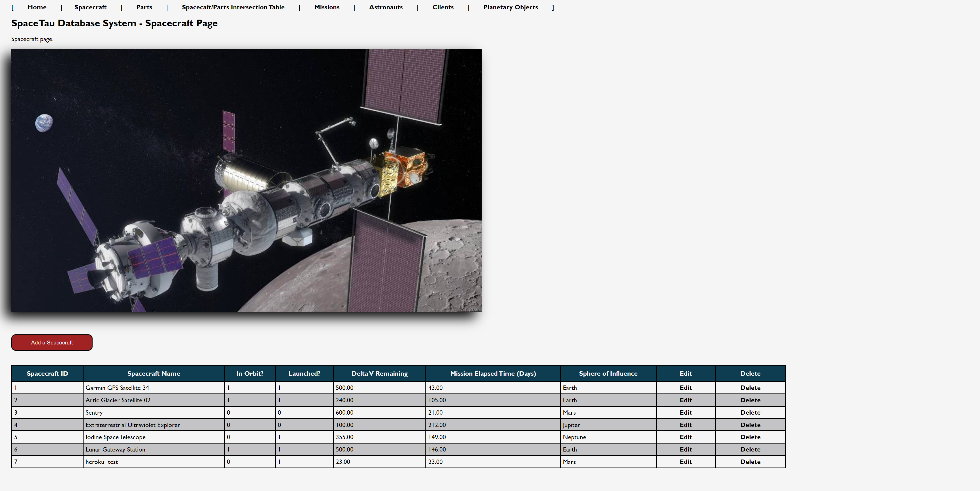980x491 pixels.
Task: Click the 149.00 elapsed time value
Action: (x=493, y=437)
